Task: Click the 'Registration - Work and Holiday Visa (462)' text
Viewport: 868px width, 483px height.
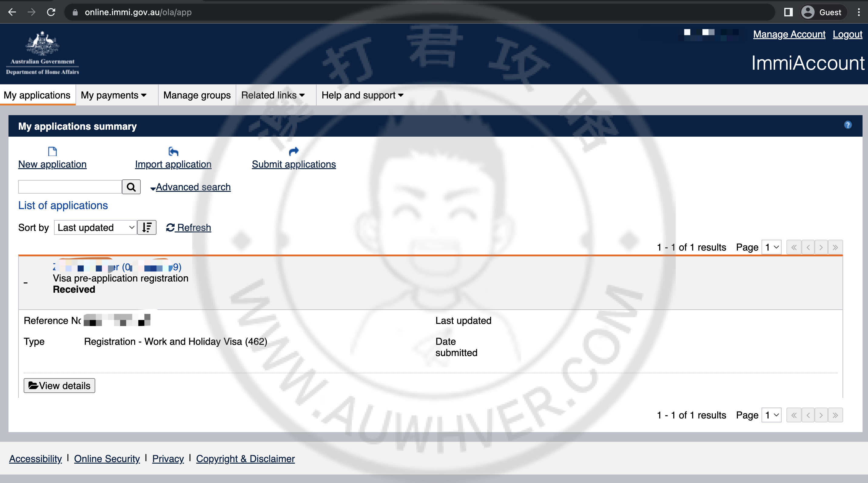Action: (176, 341)
